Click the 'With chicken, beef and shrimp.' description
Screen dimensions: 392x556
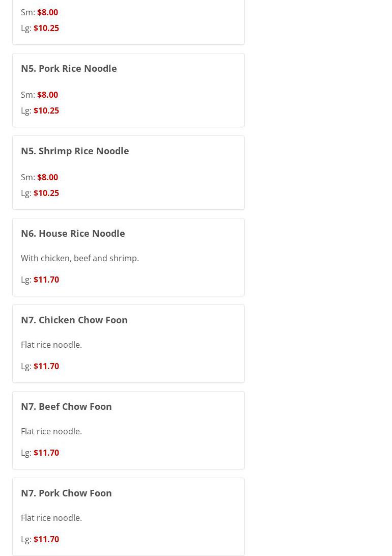(x=80, y=258)
